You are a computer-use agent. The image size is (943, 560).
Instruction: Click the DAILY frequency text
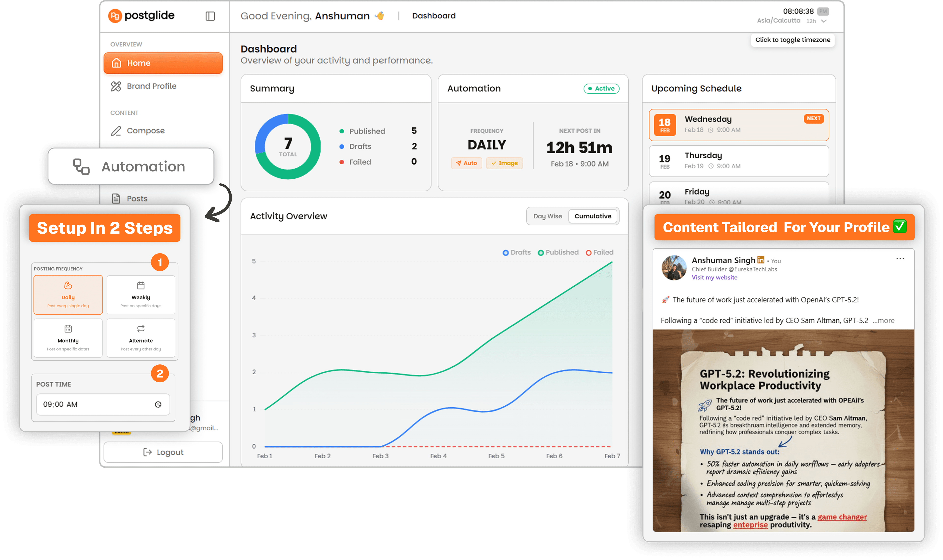pyautogui.click(x=486, y=145)
